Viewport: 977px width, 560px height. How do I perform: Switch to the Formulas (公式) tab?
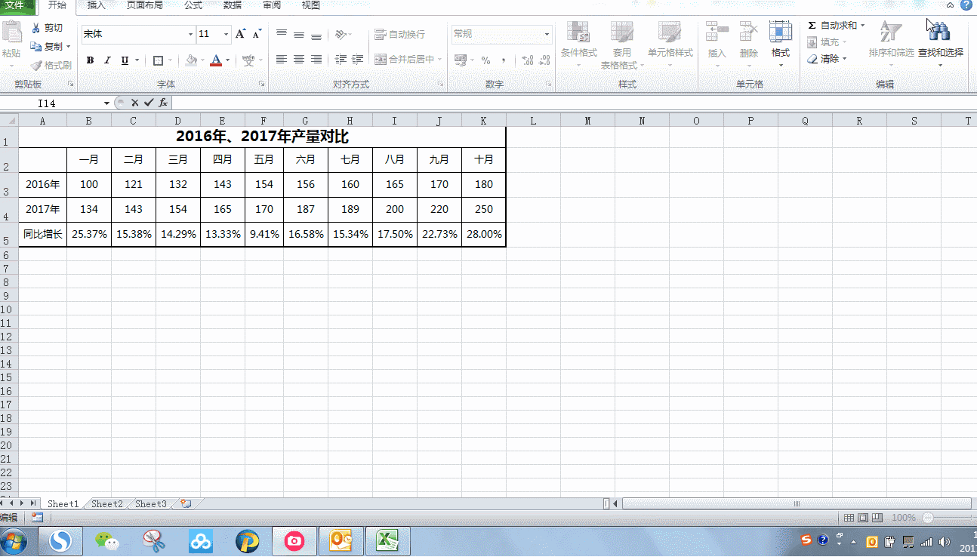coord(193,6)
